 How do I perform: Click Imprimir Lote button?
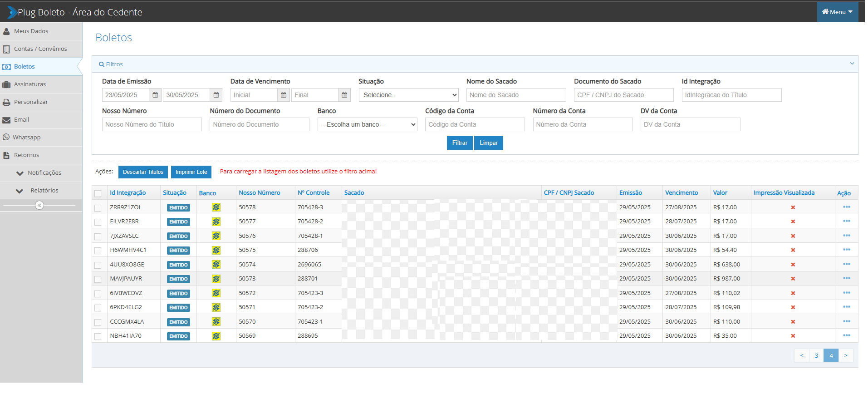click(x=191, y=172)
